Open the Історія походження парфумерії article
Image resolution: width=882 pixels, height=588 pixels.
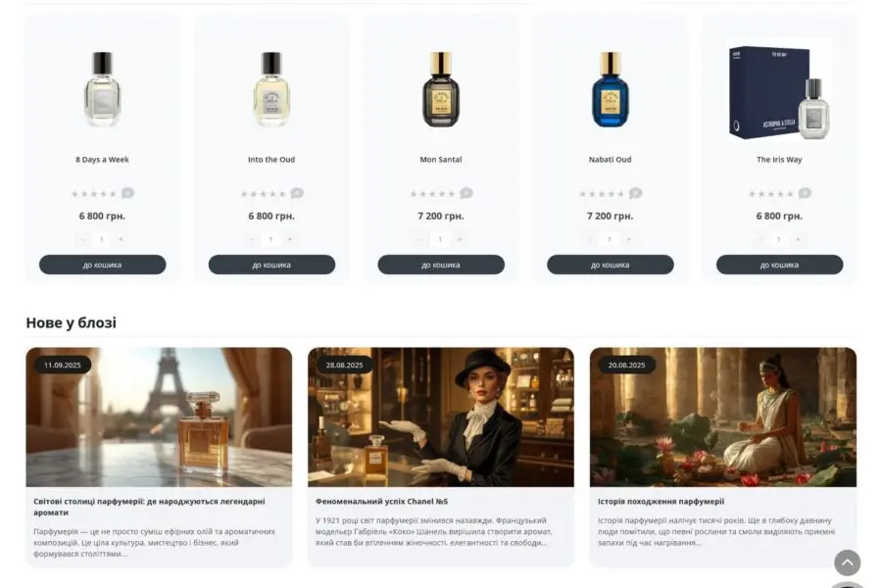[x=661, y=502]
